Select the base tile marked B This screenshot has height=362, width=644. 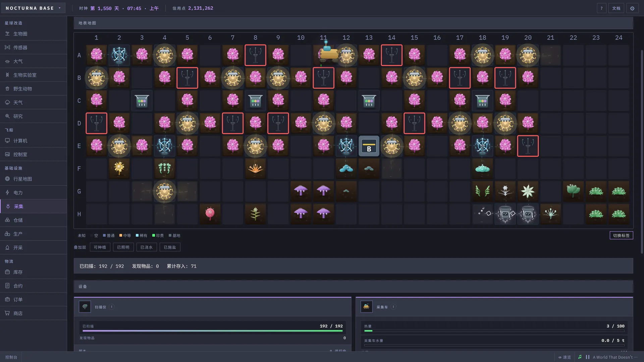369,146
